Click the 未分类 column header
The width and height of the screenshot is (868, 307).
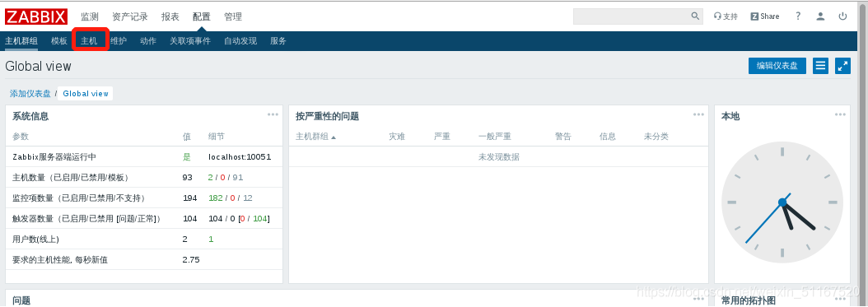pos(656,137)
